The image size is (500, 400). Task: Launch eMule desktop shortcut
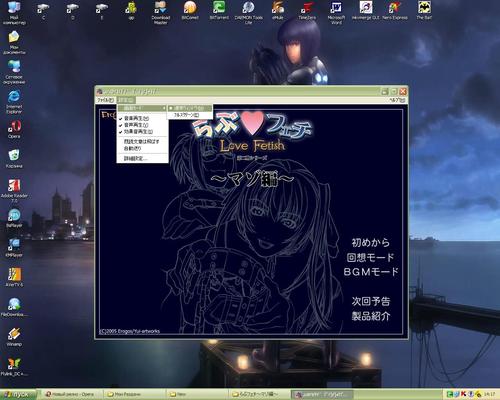coord(278,11)
